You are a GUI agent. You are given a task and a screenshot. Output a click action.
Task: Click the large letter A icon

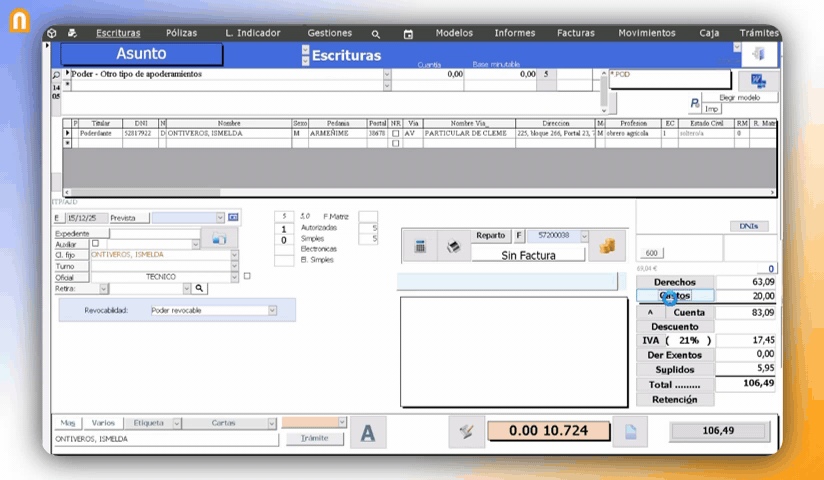[368, 432]
